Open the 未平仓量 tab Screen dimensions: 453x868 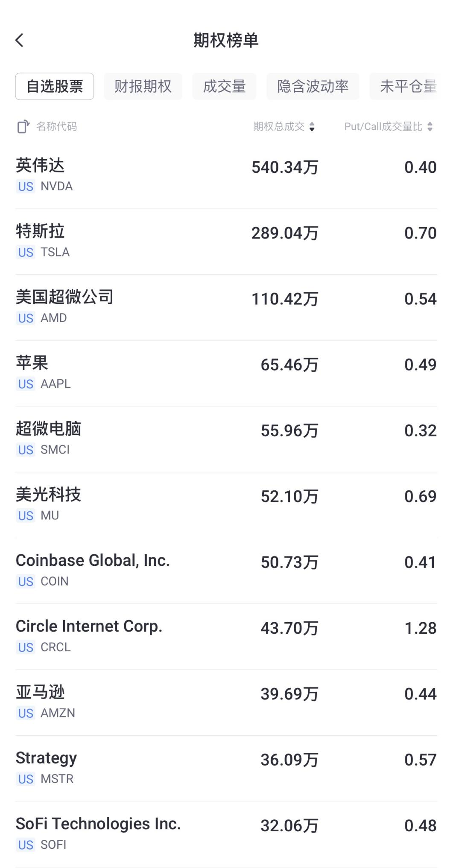(x=407, y=87)
